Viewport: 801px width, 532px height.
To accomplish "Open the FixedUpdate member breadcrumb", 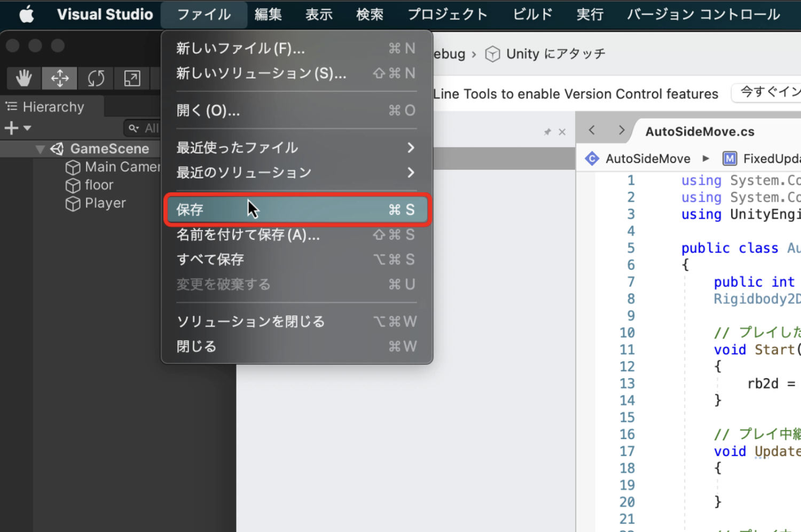I will (x=772, y=159).
